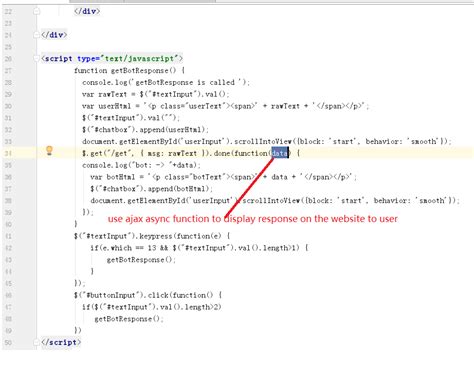Toggle fold marker beside line 22 div
Viewport: 474px width, 366px height.
[x=37, y=11]
